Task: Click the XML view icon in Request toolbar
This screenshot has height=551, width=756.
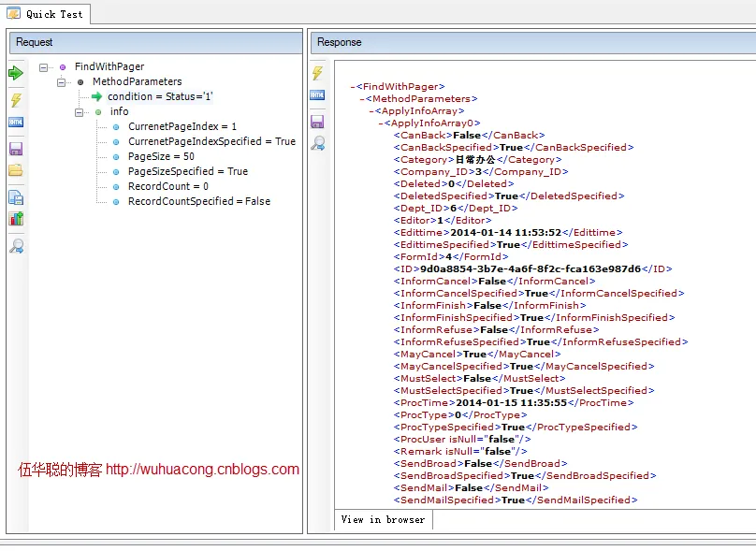Action: [16, 123]
